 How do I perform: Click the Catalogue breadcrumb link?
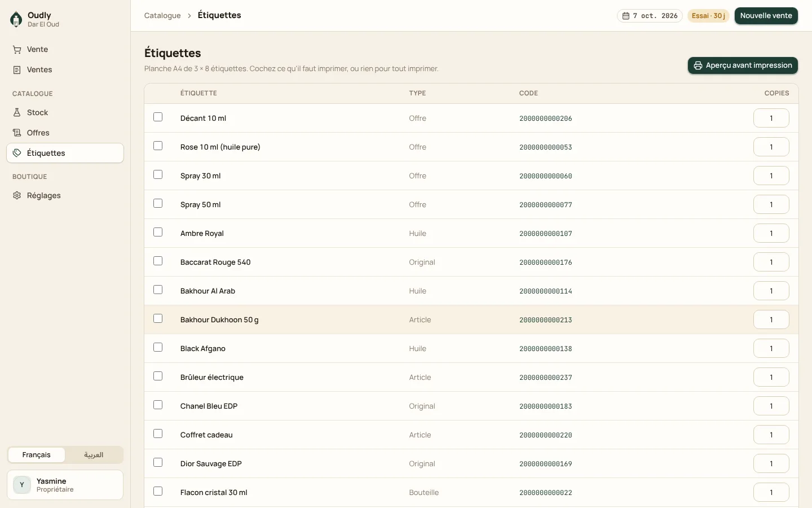[162, 16]
